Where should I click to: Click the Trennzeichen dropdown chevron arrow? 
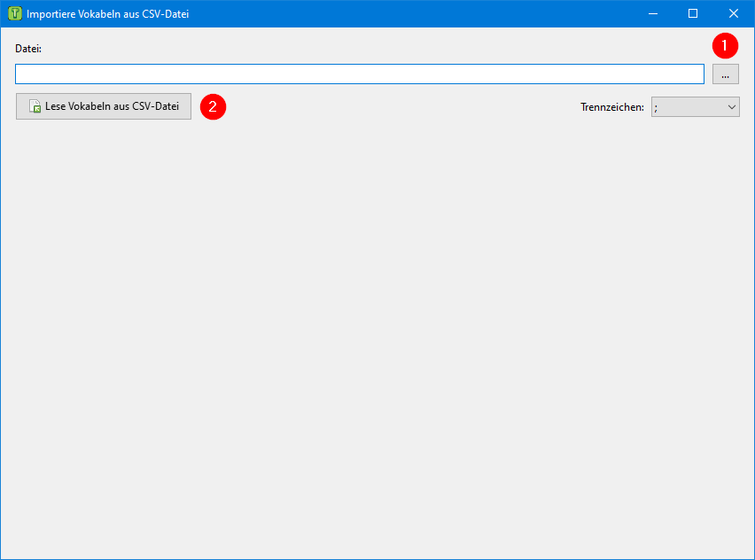(x=731, y=107)
